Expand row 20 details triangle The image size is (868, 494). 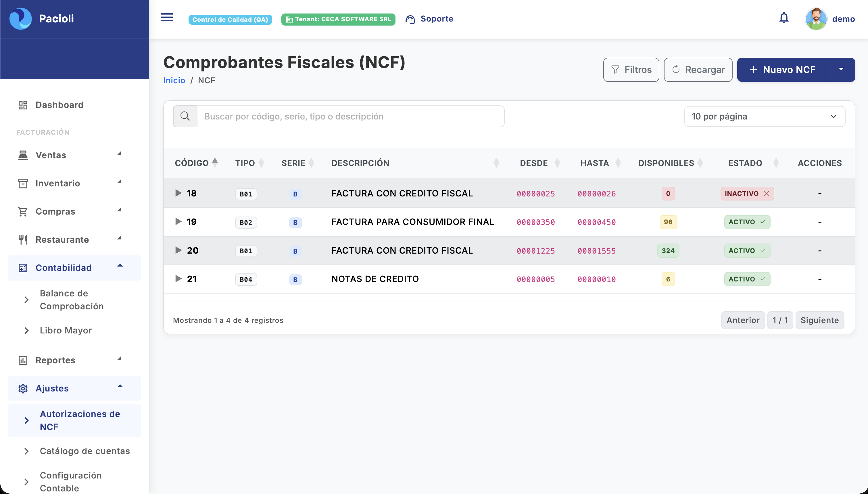(178, 250)
